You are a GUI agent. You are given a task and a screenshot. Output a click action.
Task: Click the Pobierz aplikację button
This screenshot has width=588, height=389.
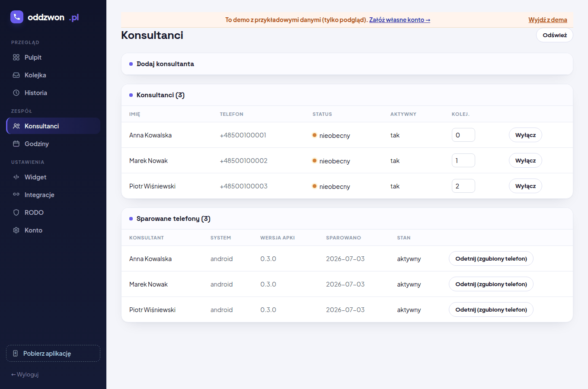click(x=53, y=354)
